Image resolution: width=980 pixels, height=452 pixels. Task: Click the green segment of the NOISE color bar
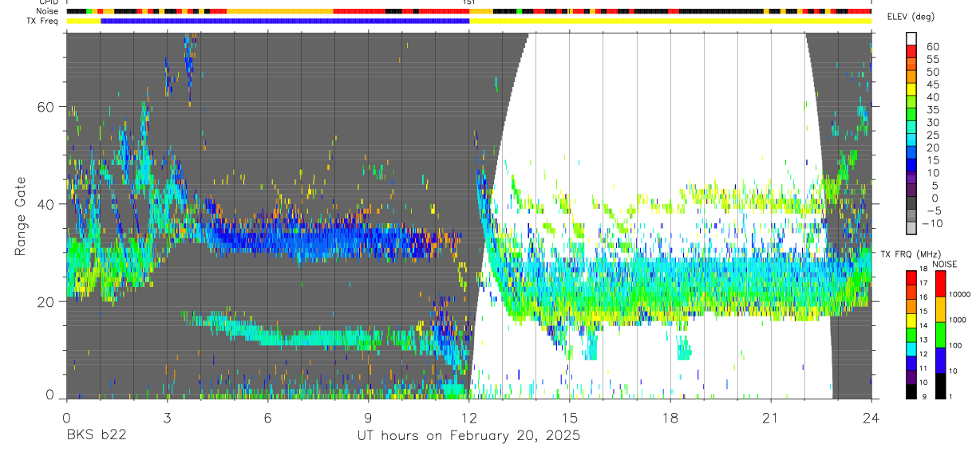[x=940, y=334]
